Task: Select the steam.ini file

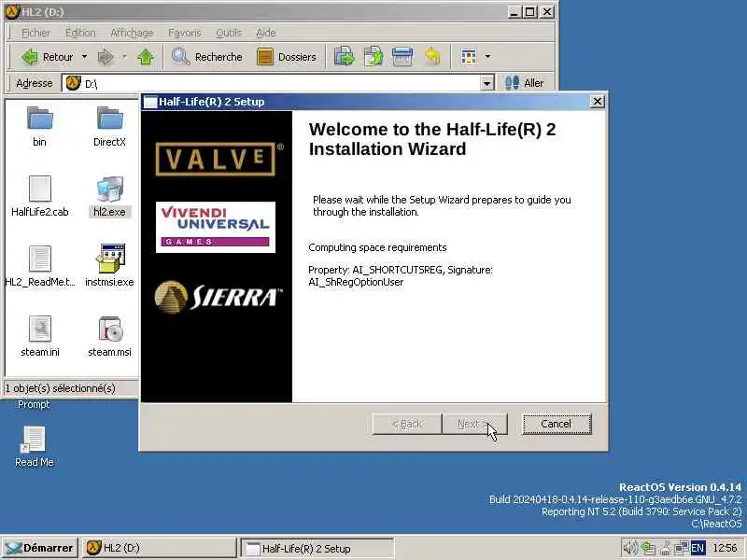Action: [40, 336]
